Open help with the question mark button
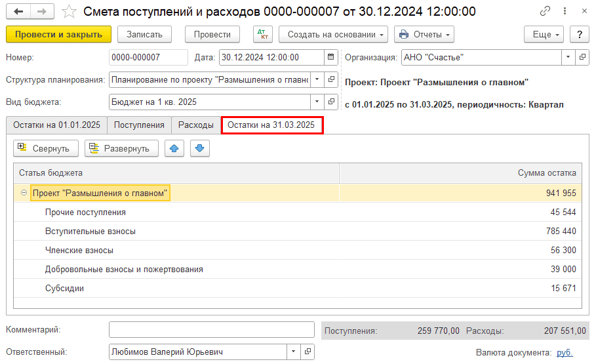The width and height of the screenshot is (596, 364). 579,35
